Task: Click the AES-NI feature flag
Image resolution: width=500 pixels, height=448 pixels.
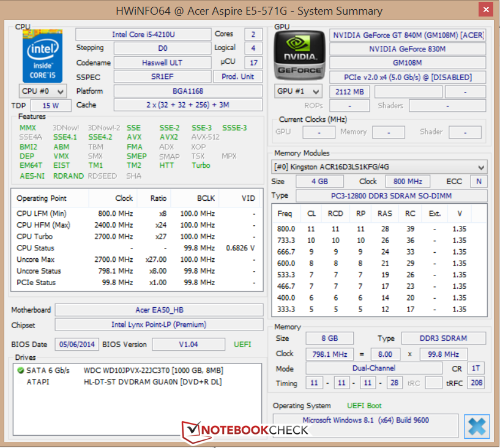Action: [32, 176]
